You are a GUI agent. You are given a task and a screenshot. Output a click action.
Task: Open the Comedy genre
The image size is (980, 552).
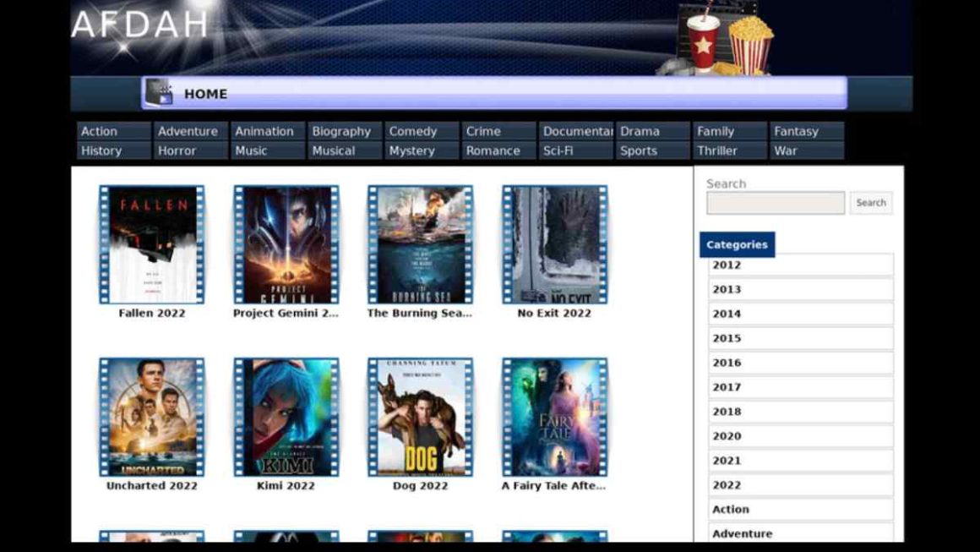pos(422,131)
